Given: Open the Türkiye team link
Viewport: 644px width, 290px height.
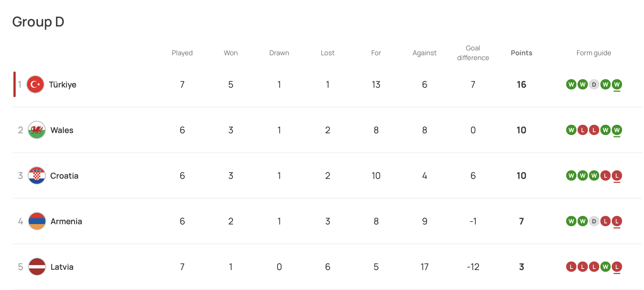Looking at the screenshot, I should pos(62,85).
